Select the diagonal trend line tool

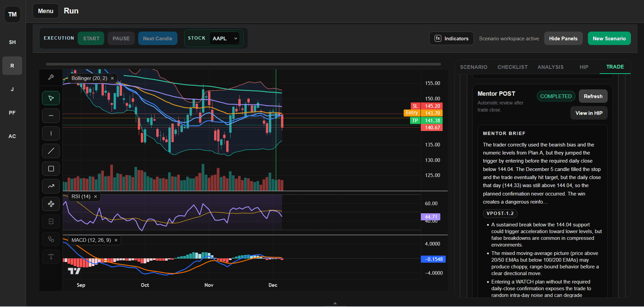[51, 151]
